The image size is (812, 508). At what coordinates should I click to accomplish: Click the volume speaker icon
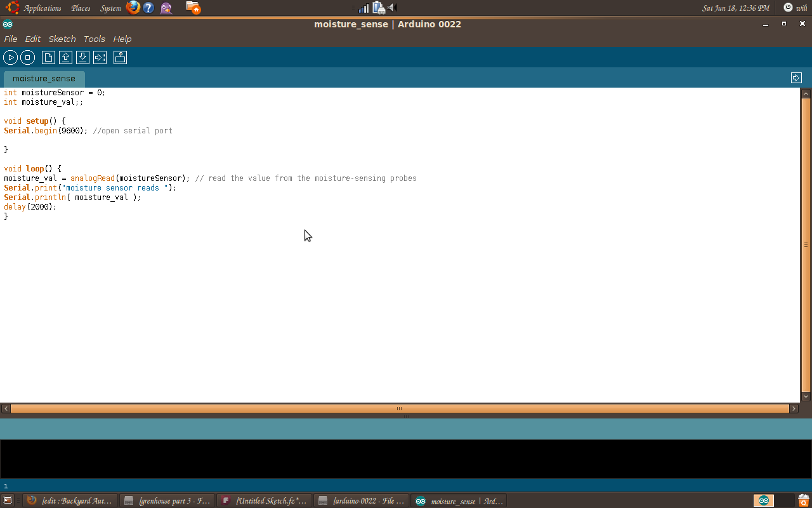392,8
